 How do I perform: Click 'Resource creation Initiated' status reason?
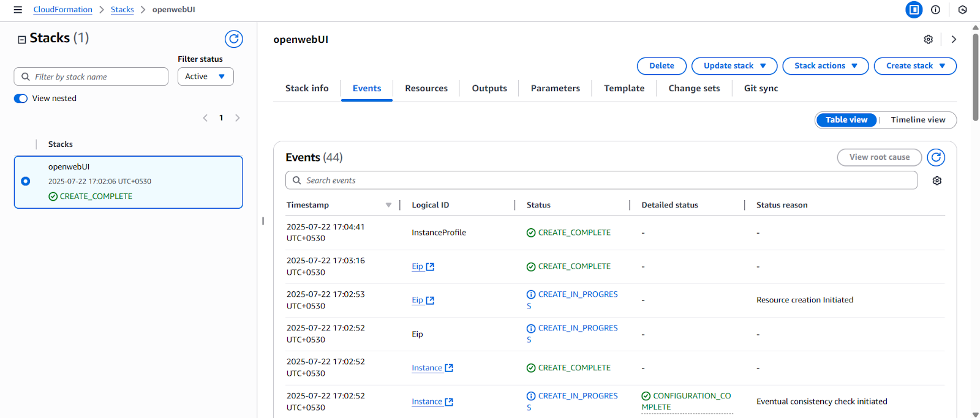pyautogui.click(x=805, y=300)
